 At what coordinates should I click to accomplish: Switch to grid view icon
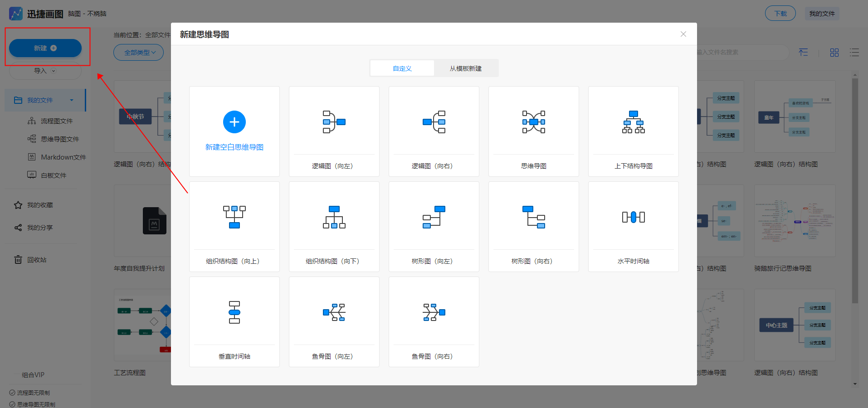834,53
